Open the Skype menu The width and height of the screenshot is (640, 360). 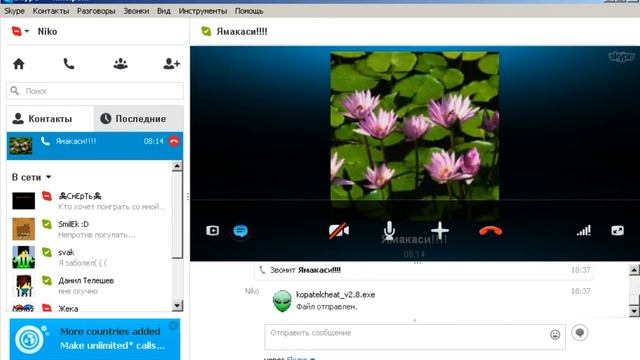tap(14, 11)
